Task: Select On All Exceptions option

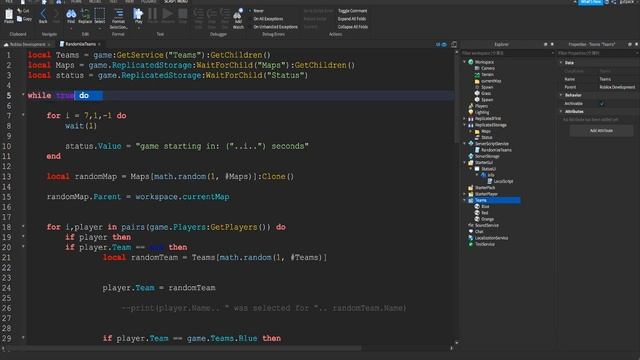Action: pyautogui.click(x=268, y=19)
